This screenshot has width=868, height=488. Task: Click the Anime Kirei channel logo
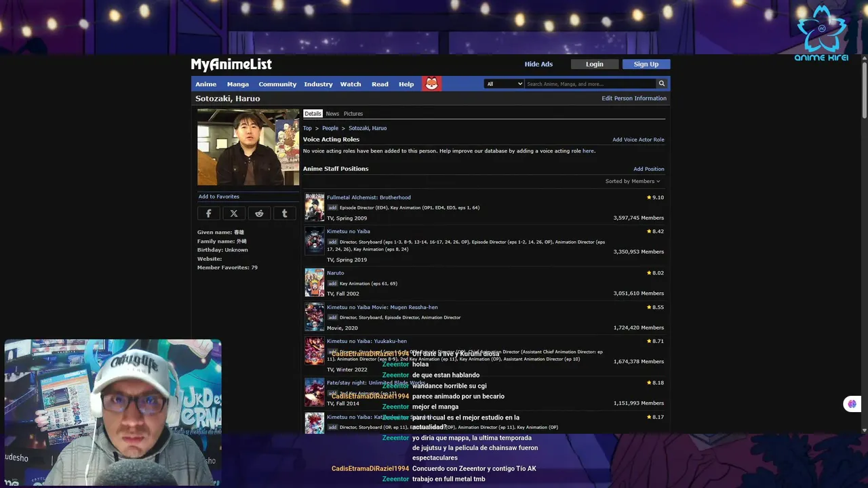821,33
